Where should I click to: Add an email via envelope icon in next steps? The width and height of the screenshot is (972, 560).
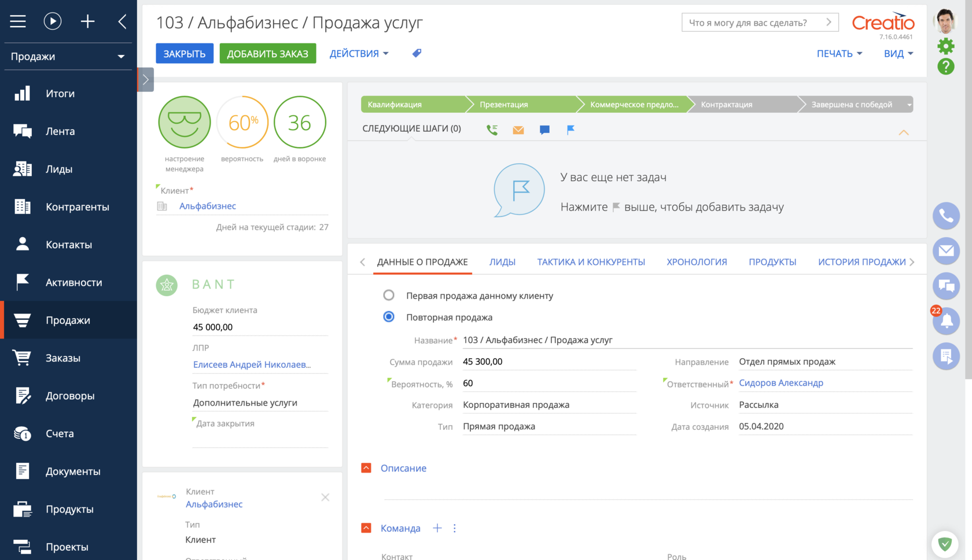point(518,130)
